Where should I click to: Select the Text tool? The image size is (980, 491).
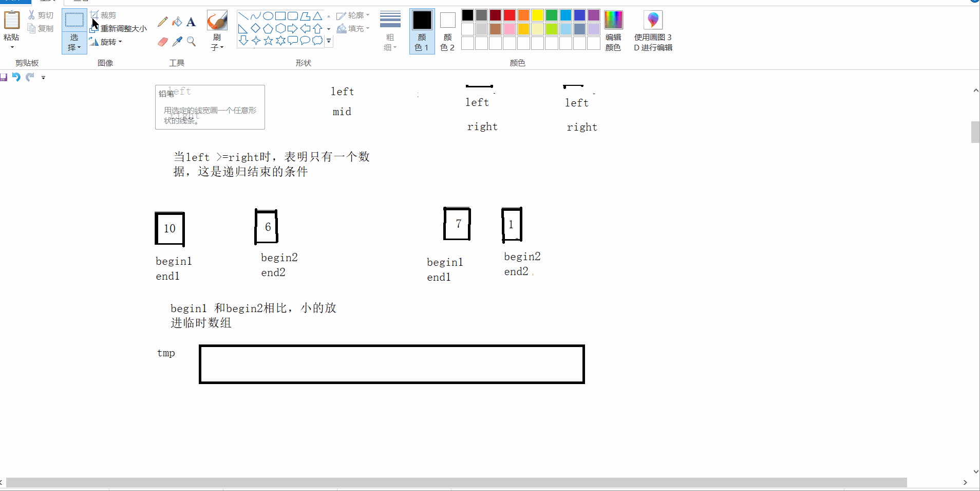(x=191, y=22)
